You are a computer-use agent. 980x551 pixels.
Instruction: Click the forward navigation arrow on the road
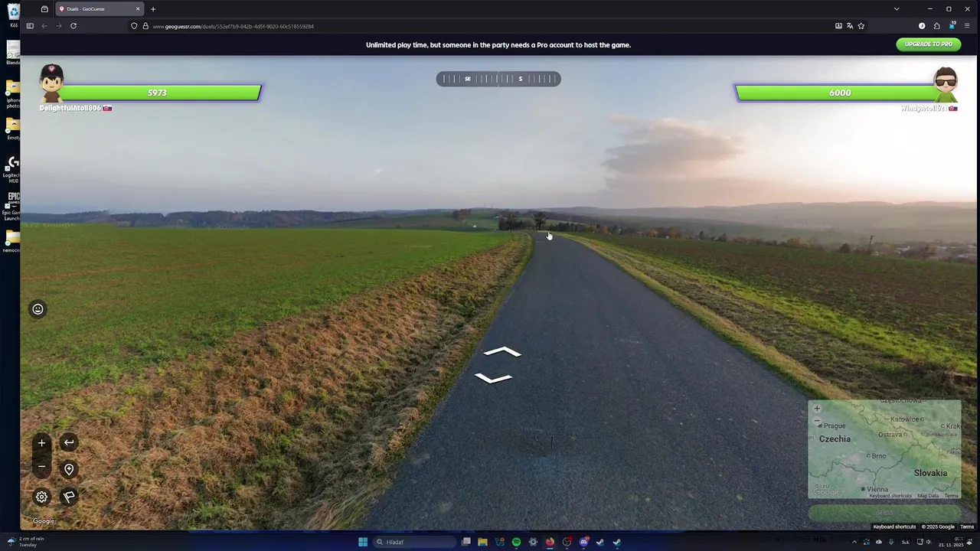click(x=502, y=352)
